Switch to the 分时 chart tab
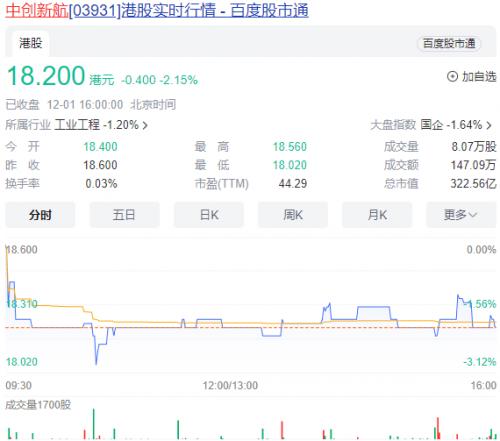Image resolution: width=500 pixels, height=441 pixels. coord(40,215)
